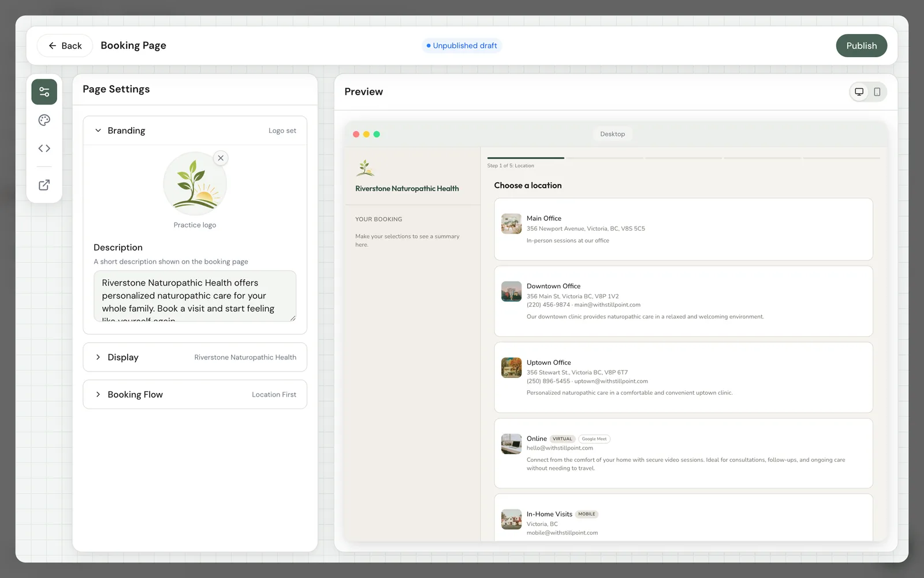
Task: Click the hello@withstillpoint.com email text
Action: click(x=560, y=448)
